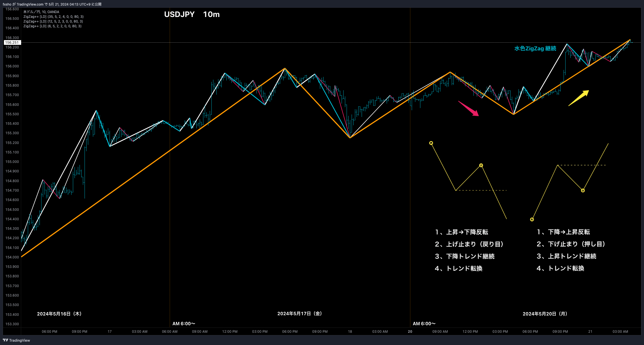Click the current price label 156.251
The width and height of the screenshot is (644, 345).
[12, 43]
